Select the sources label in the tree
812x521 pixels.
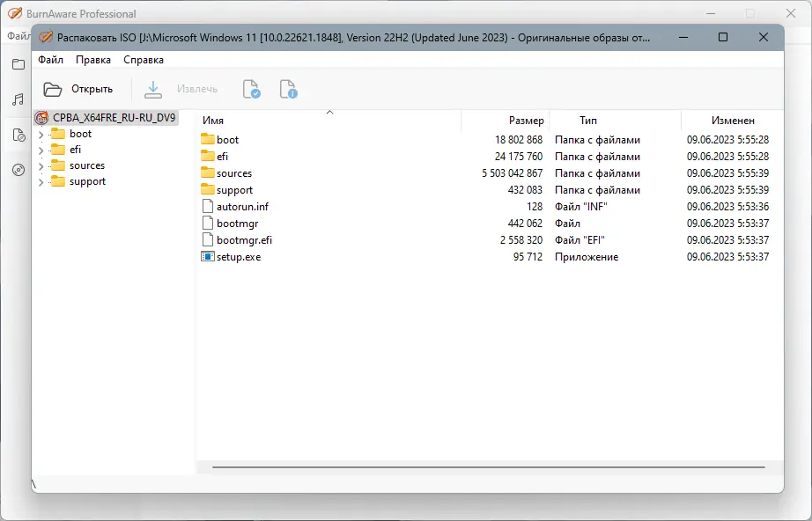87,165
